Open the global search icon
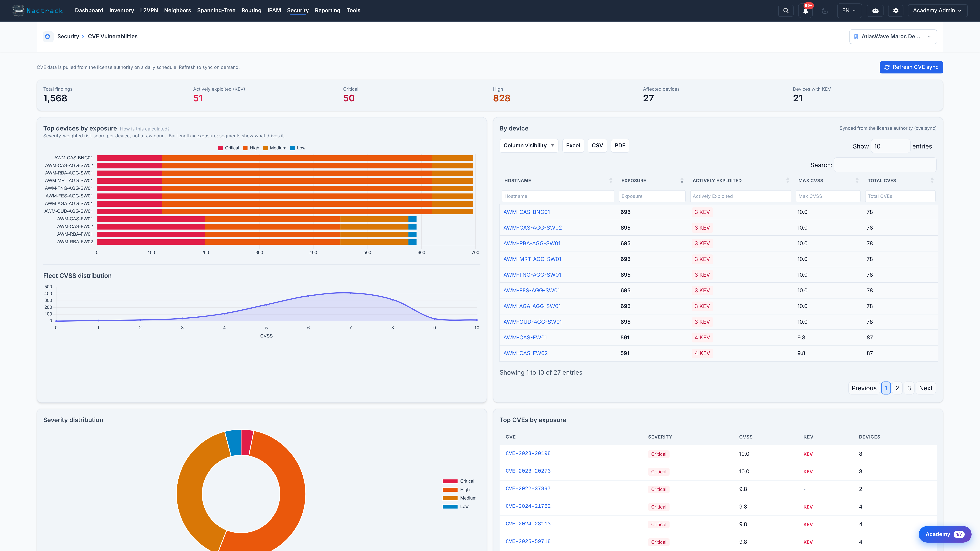 click(786, 11)
